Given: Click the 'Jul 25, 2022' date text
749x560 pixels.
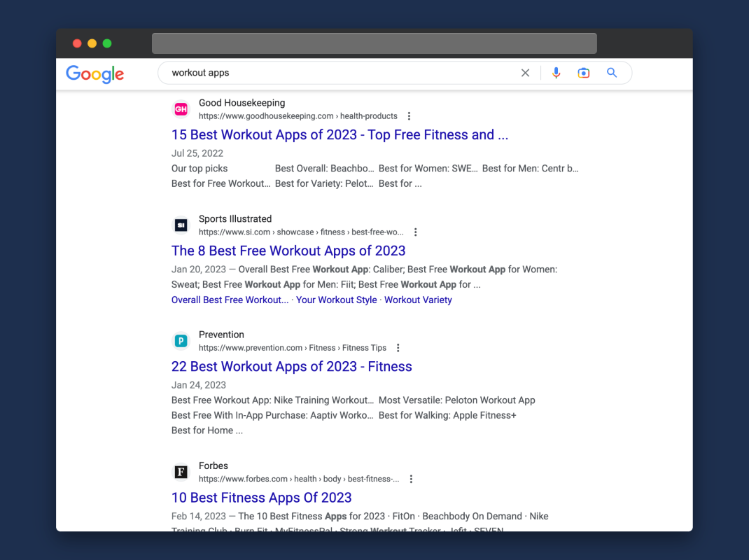Looking at the screenshot, I should [197, 153].
